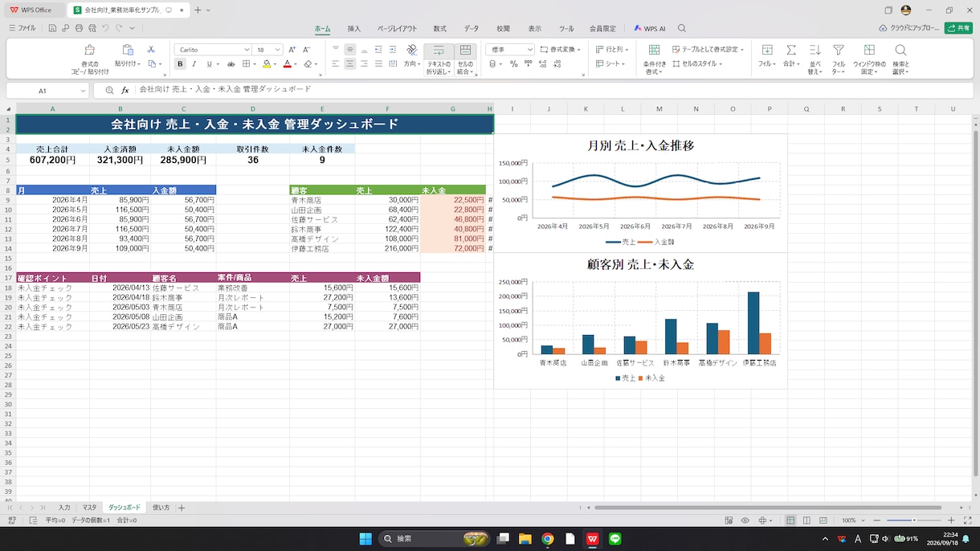Click the Redo arrow icon

(119, 28)
